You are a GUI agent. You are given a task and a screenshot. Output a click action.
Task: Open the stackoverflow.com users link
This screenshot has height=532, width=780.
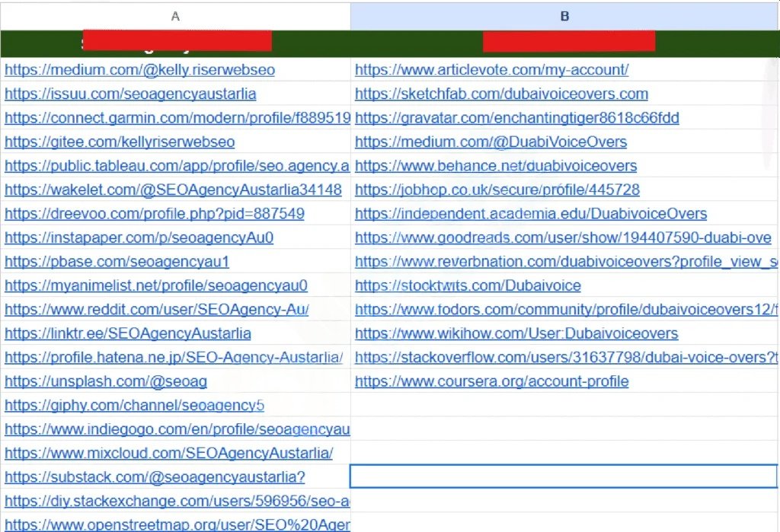tap(567, 357)
